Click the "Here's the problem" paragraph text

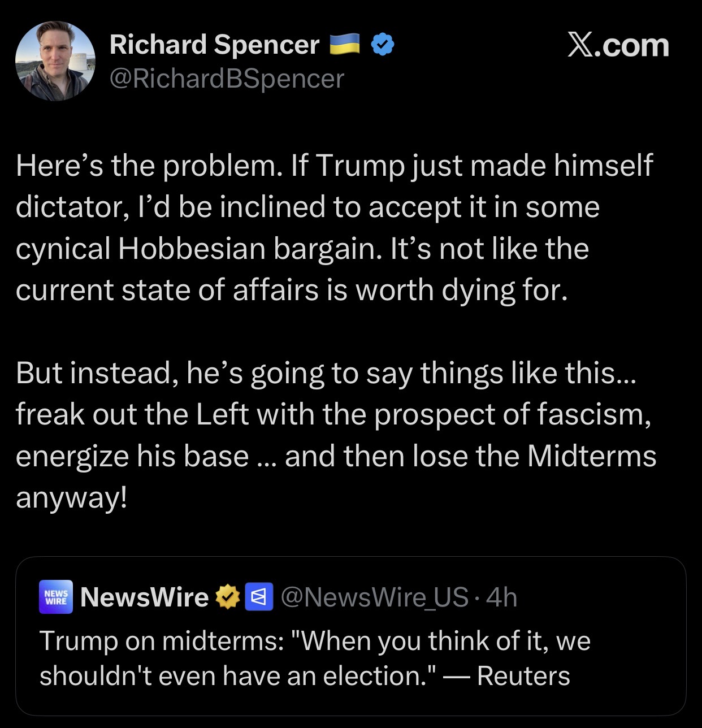335,228
